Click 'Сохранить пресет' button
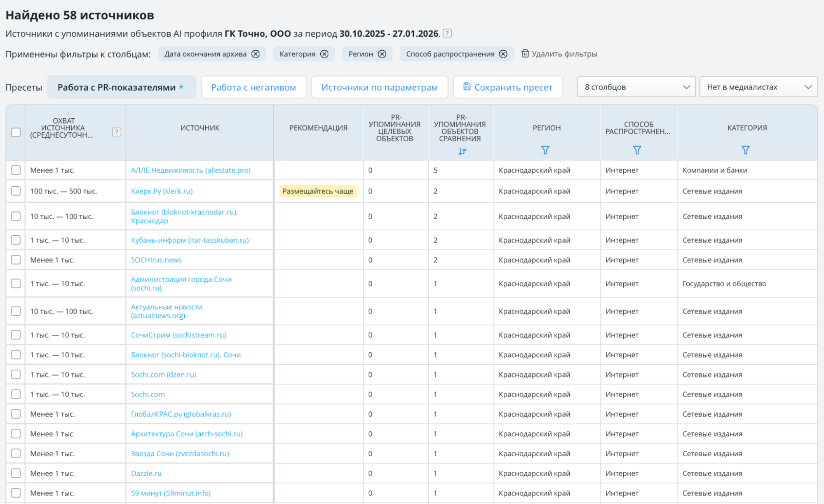This screenshot has width=824, height=504. 507,87
